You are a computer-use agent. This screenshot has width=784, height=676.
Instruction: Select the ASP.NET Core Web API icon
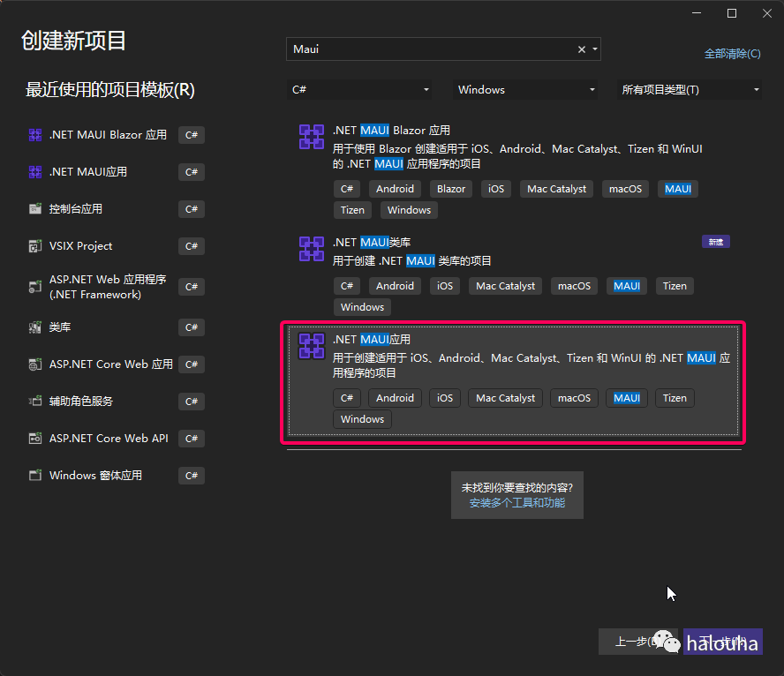35,439
